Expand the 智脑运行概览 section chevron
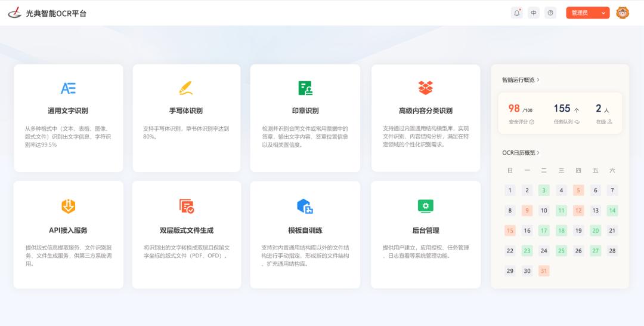 tap(538, 79)
